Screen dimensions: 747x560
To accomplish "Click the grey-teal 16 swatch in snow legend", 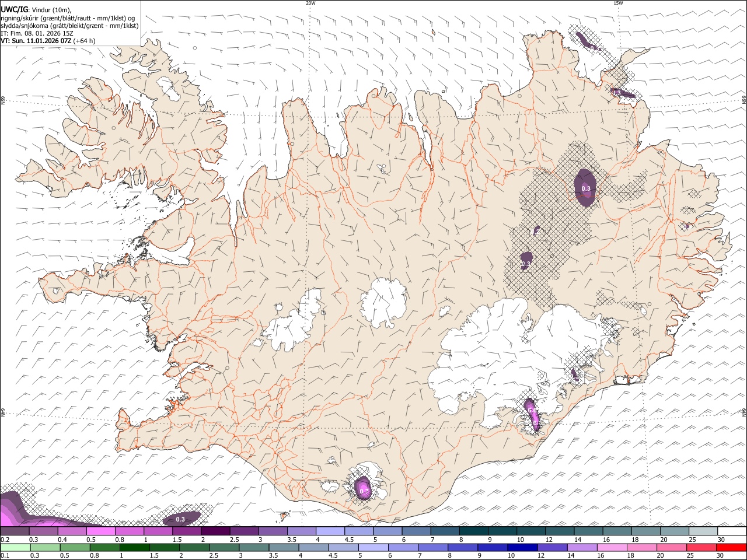I will point(617,531).
